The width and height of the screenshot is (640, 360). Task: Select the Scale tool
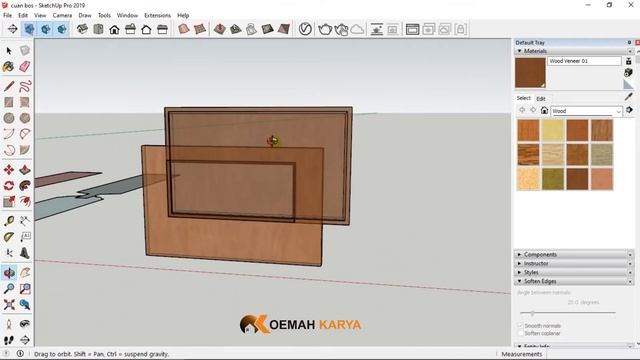[x=9, y=202]
